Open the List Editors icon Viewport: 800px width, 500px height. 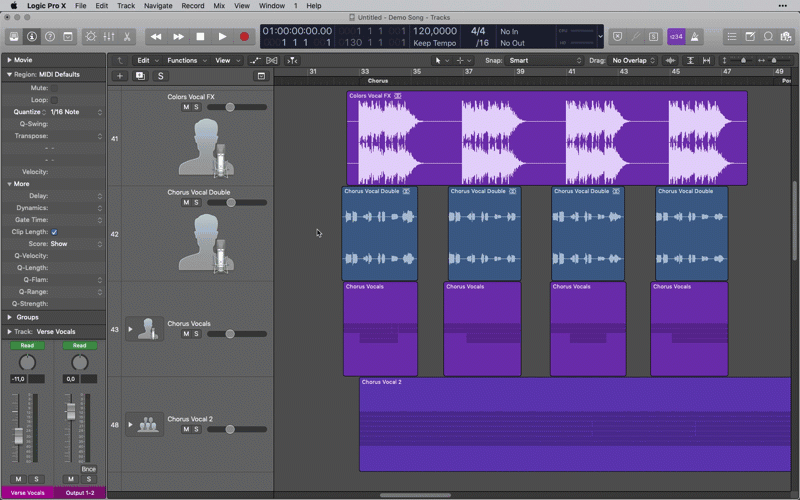(x=732, y=37)
